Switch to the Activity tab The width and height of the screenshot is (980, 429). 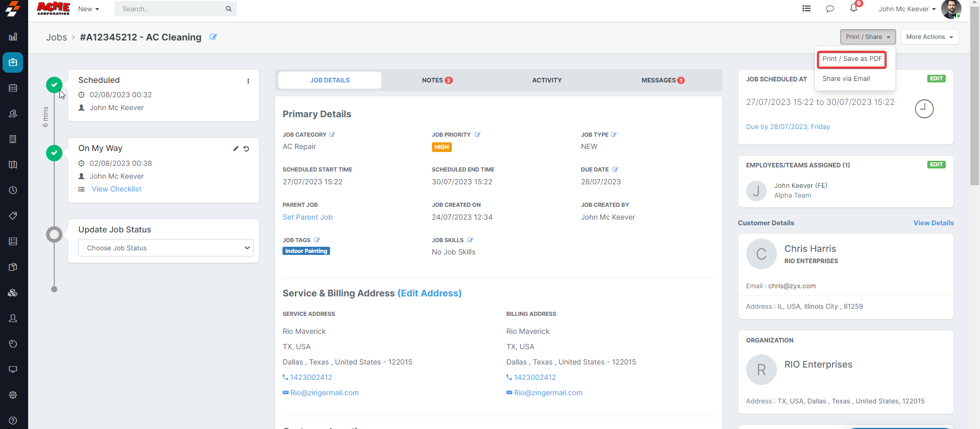(547, 80)
